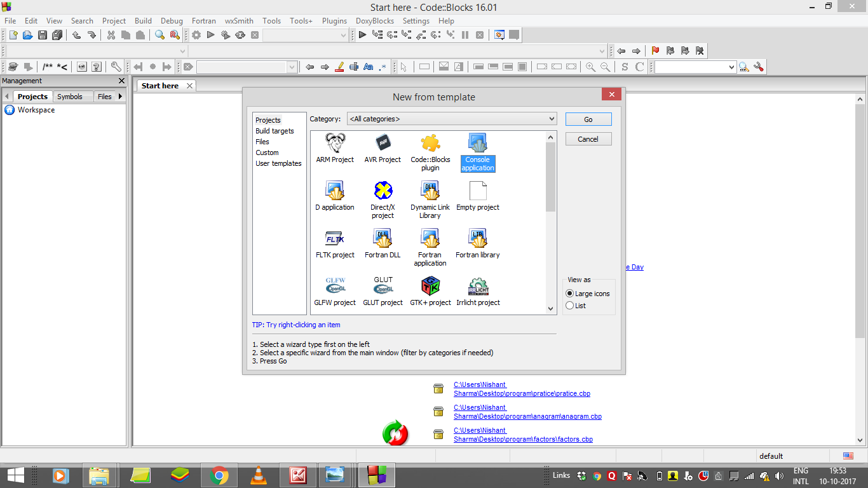Click the Save file floppy icon

[x=42, y=35]
